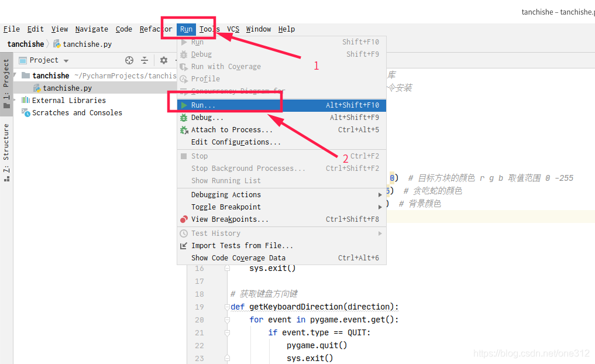The image size is (595, 364).
Task: Open View Breakpoints...
Action: (x=281, y=219)
